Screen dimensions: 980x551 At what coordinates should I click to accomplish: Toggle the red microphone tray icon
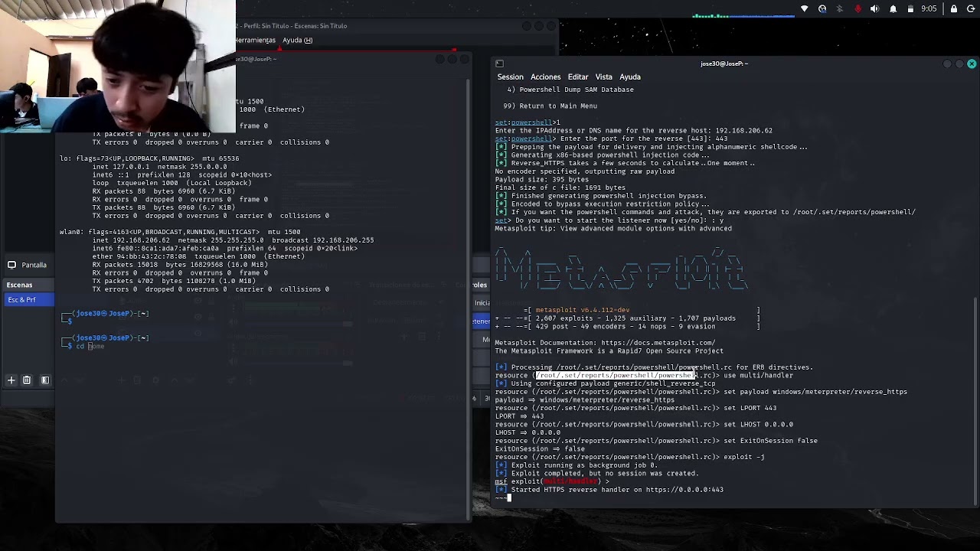tap(857, 9)
